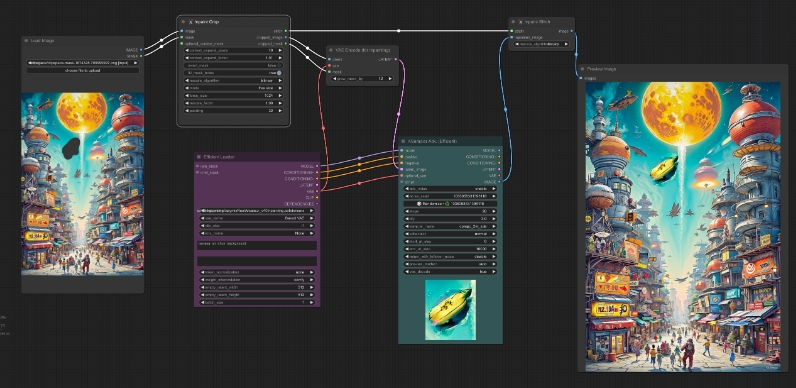This screenshot has height=388, width=796.
Task: Collapse the Inpaint Stitch node via its title dot
Action: click(513, 22)
